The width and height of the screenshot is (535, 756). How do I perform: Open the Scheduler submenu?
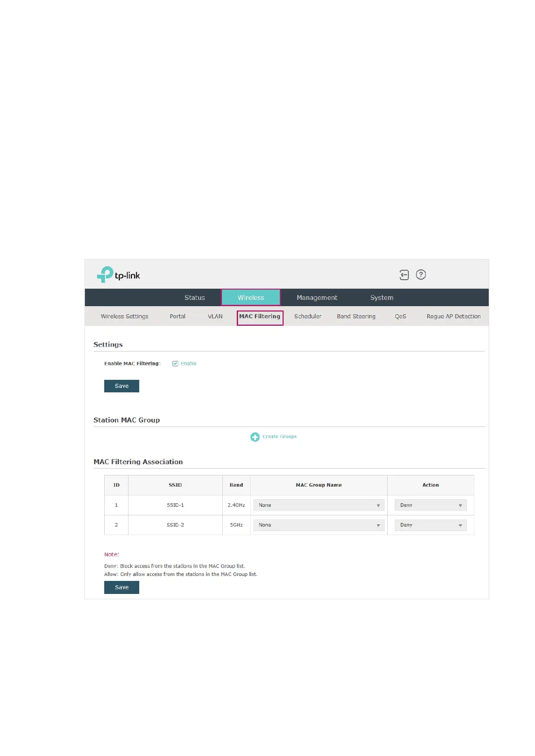click(x=308, y=316)
